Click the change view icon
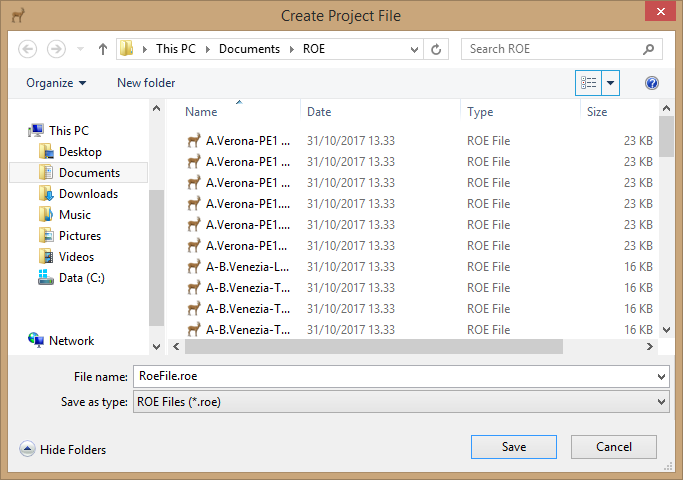This screenshot has width=683, height=480. tap(589, 83)
